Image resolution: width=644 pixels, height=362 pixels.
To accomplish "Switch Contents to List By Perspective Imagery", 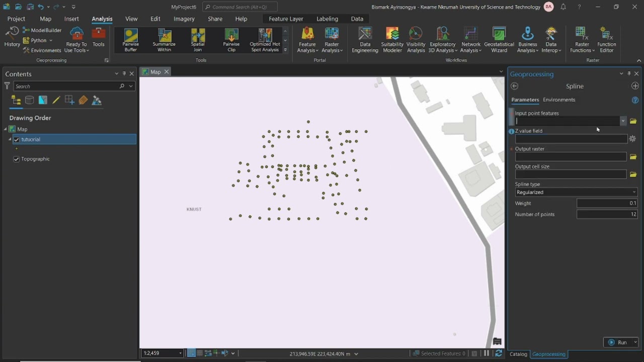I will click(97, 101).
